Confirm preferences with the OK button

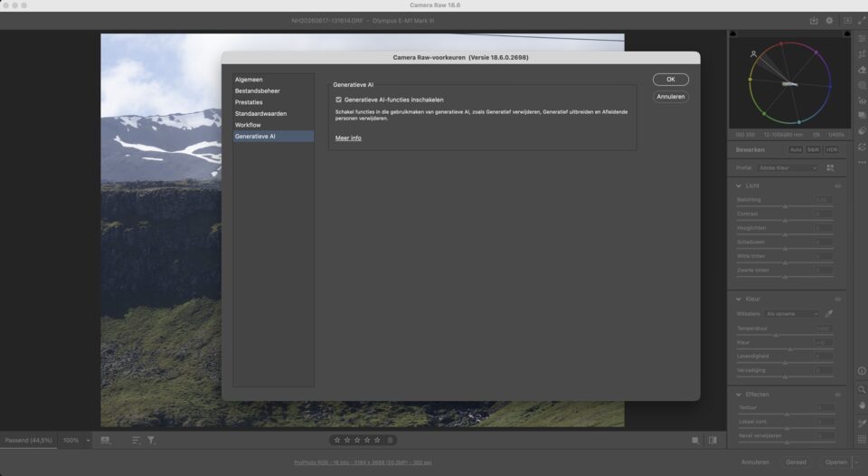[670, 80]
